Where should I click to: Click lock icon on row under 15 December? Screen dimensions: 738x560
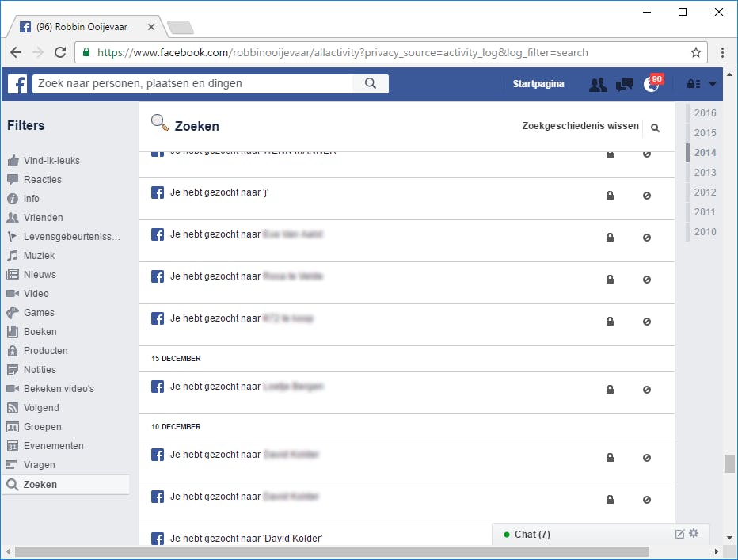(x=610, y=390)
